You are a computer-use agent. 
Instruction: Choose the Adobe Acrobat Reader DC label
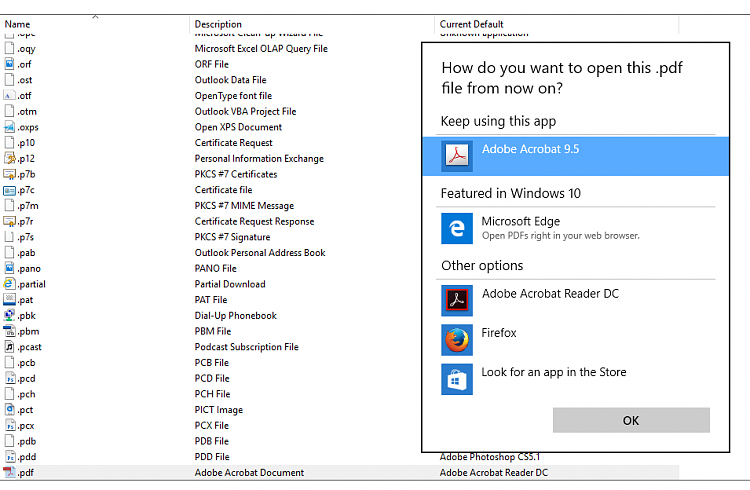click(550, 293)
